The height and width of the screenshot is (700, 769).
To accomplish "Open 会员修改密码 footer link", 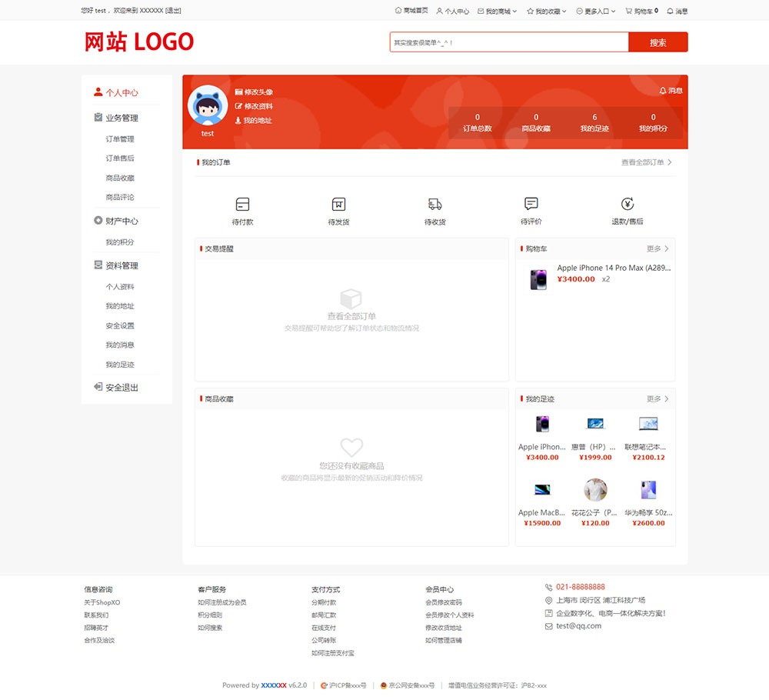I will [444, 602].
